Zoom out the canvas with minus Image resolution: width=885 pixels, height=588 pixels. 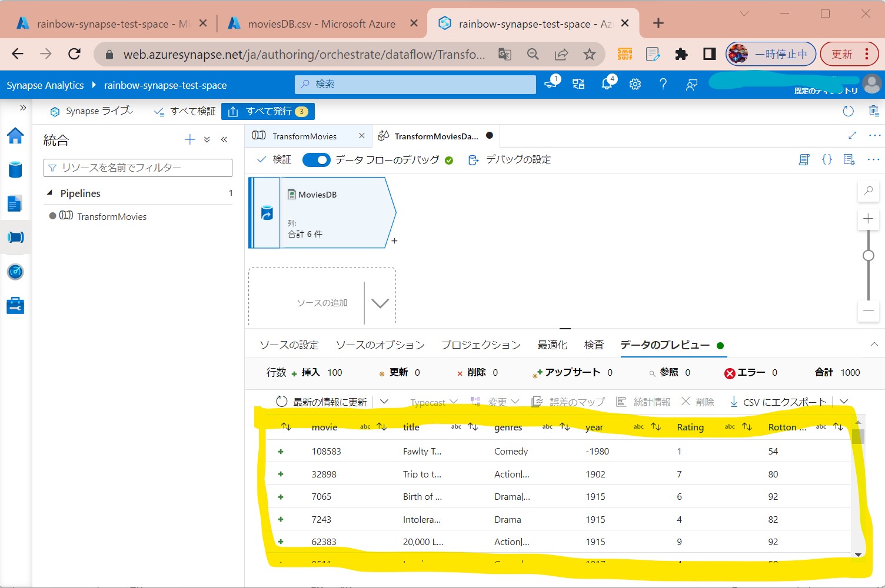pos(869,310)
